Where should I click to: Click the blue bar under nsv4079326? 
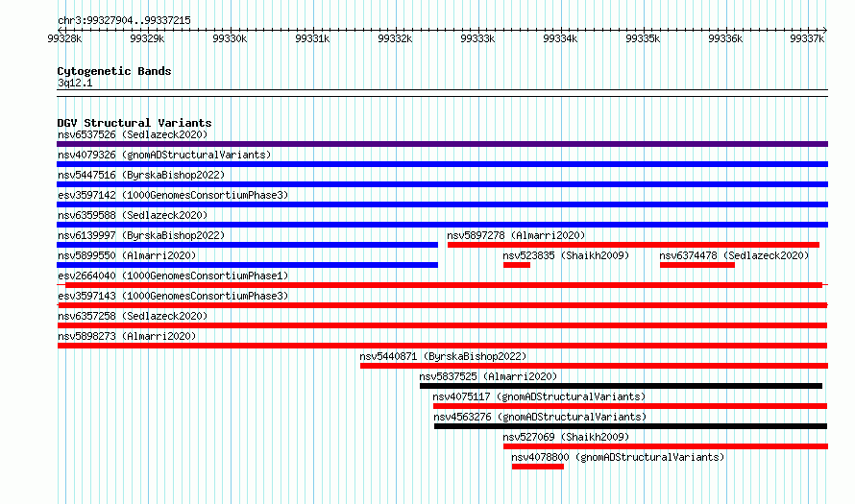click(442, 164)
